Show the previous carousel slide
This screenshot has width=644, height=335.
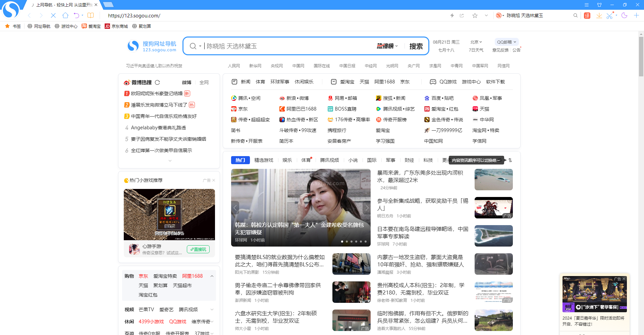click(235, 208)
